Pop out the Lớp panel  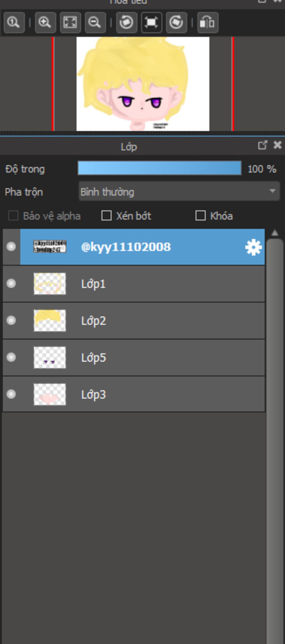(x=262, y=145)
